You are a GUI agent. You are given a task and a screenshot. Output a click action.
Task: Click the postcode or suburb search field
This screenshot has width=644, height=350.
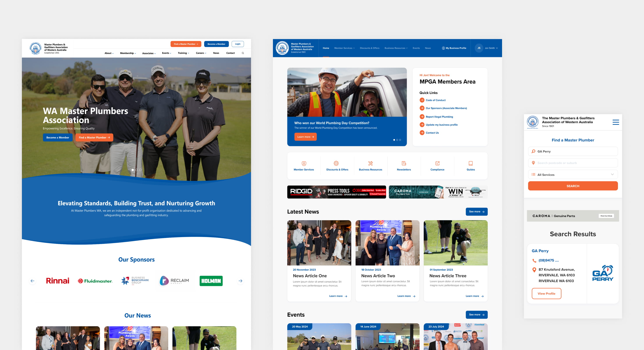[x=573, y=163]
